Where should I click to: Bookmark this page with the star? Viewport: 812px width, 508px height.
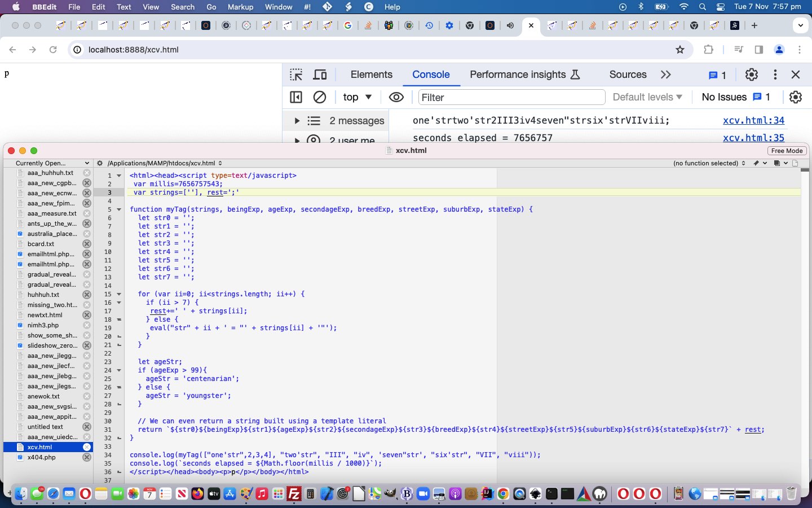[x=680, y=50]
